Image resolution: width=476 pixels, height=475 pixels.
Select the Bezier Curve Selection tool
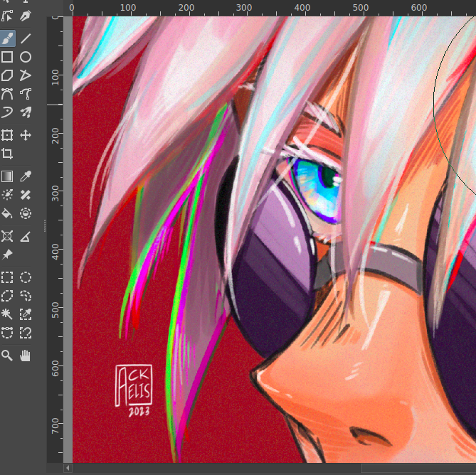click(x=7, y=333)
